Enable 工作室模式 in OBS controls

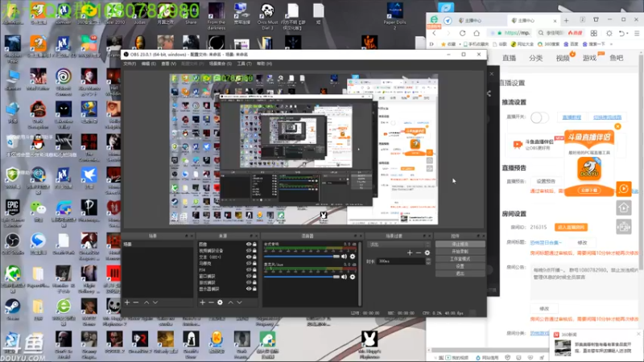[460, 259]
